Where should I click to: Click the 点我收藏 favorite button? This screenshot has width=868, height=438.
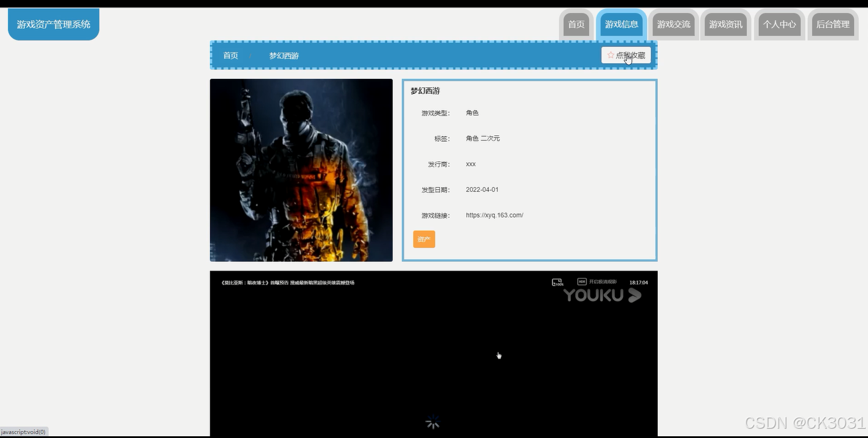pos(626,55)
